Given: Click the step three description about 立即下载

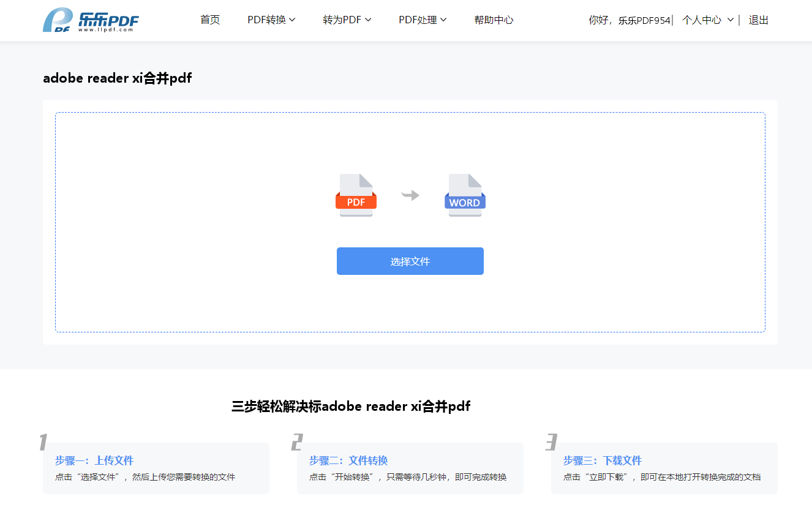Looking at the screenshot, I should (x=662, y=477).
